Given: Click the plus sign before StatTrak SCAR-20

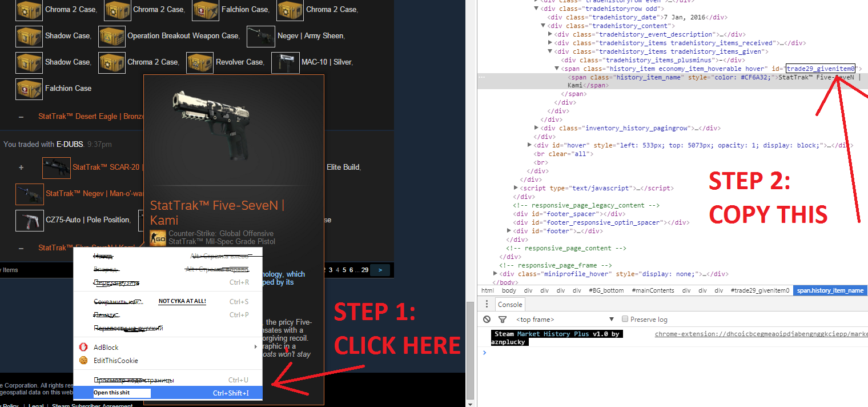Looking at the screenshot, I should (21, 167).
